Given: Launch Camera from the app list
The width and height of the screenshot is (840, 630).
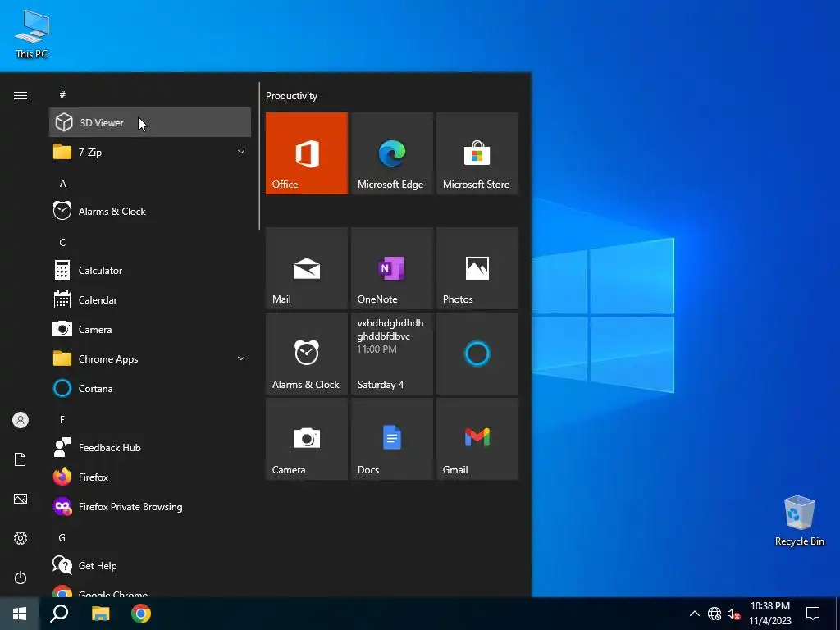Looking at the screenshot, I should pyautogui.click(x=150, y=329).
